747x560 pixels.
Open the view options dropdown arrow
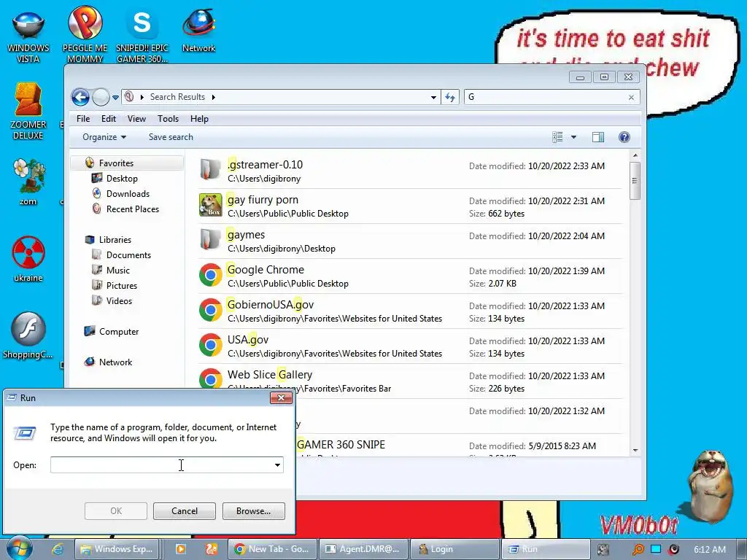(x=573, y=137)
